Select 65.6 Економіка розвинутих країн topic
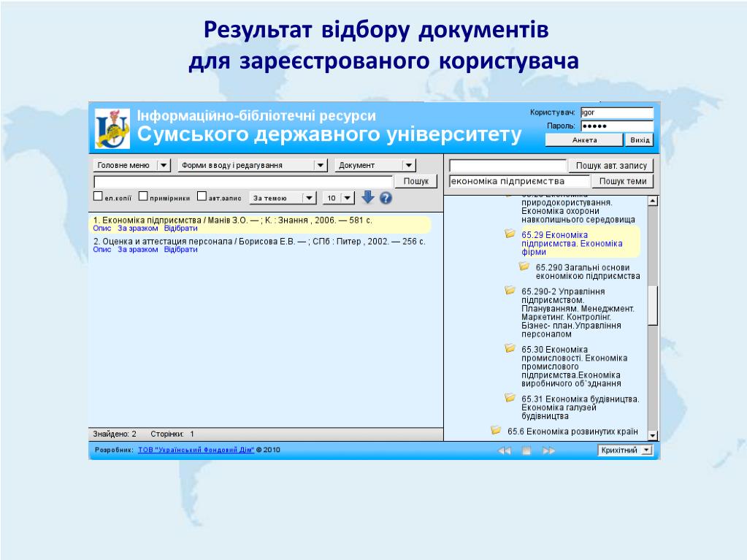 coord(572,431)
